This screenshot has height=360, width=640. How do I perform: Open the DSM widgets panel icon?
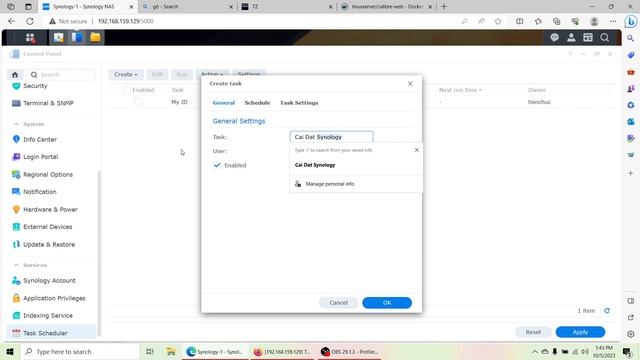pos(588,38)
